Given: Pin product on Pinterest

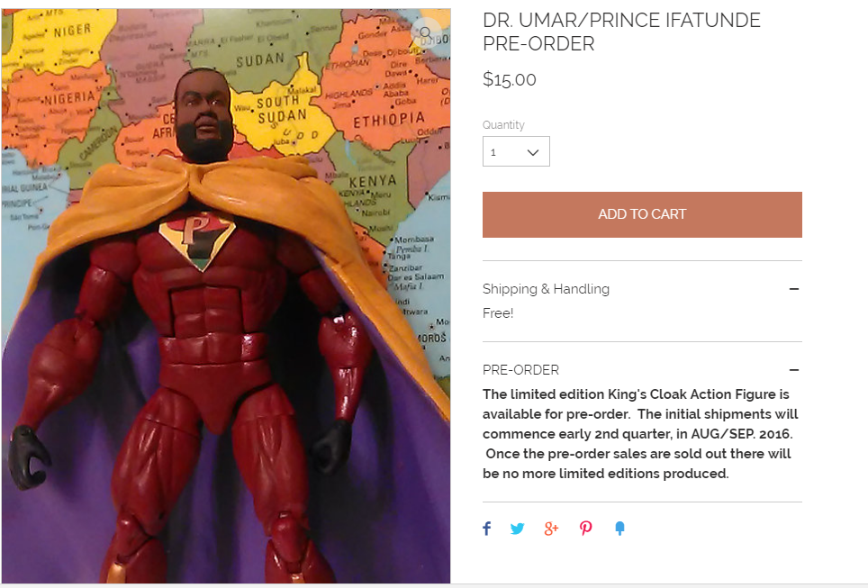Looking at the screenshot, I should (x=585, y=529).
